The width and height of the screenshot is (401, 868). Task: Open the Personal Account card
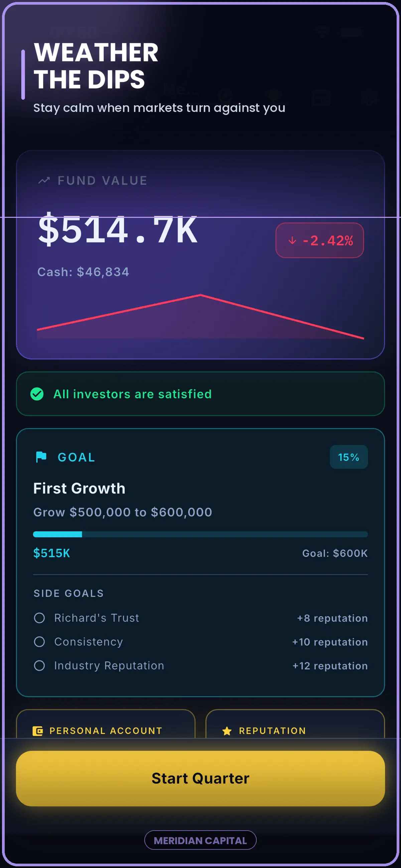[106, 724]
